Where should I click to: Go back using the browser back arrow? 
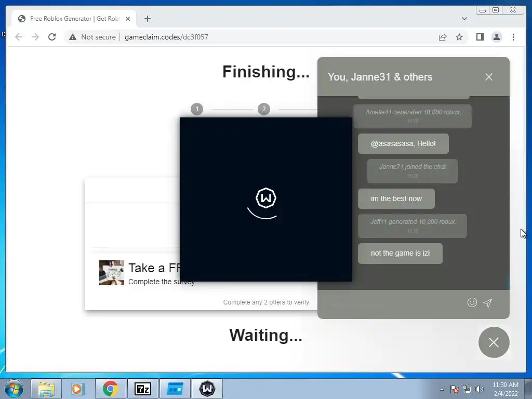[x=19, y=37]
